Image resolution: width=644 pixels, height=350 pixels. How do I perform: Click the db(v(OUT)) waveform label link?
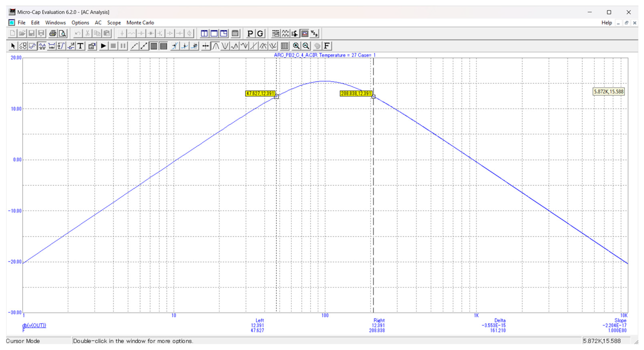pos(34,325)
